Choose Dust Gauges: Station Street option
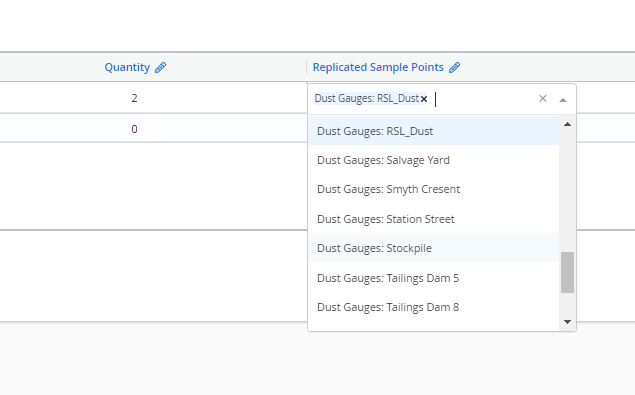 pyautogui.click(x=433, y=219)
